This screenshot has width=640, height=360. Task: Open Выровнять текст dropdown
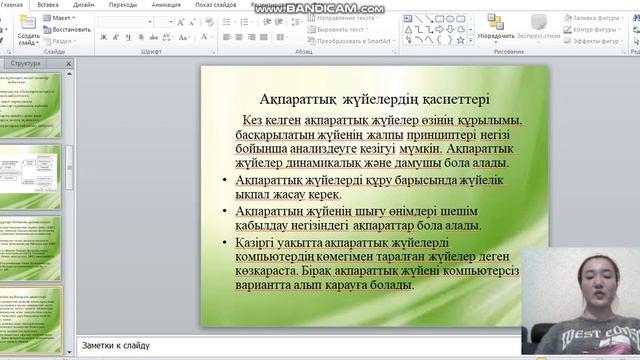tap(338, 29)
